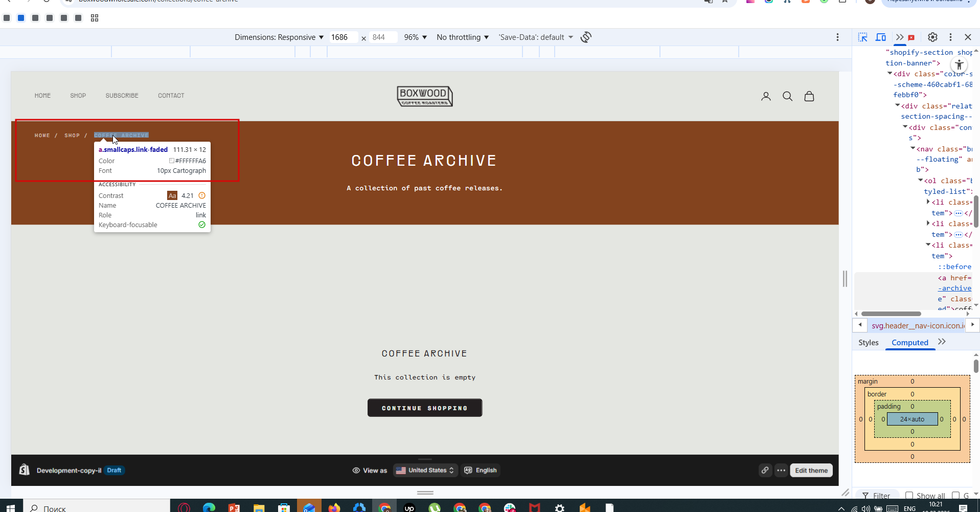Collapse the ol class element node

(920, 180)
